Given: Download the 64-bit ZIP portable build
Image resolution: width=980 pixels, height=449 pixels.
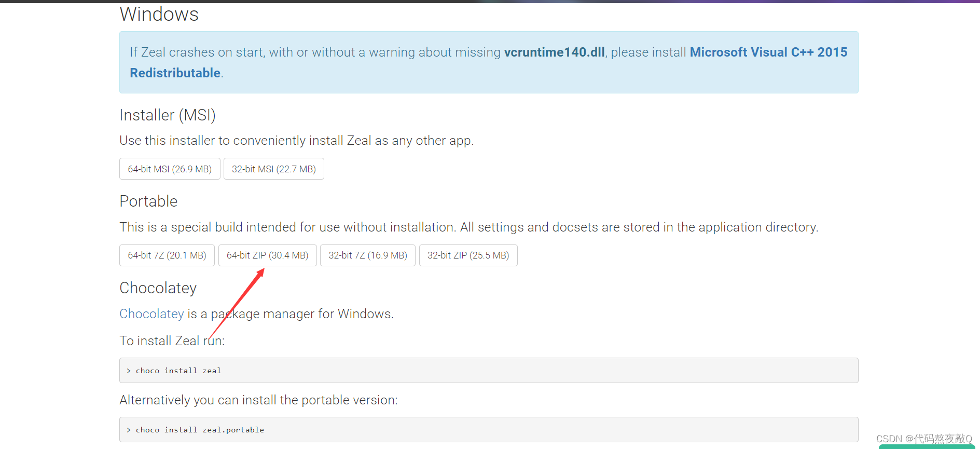Looking at the screenshot, I should click(267, 255).
